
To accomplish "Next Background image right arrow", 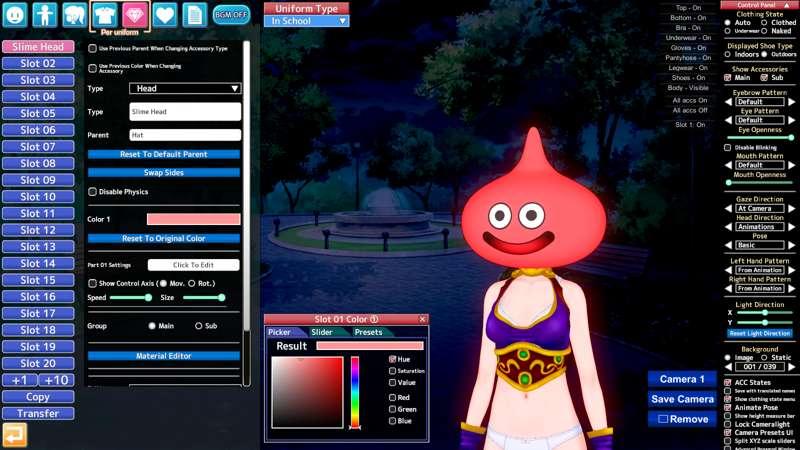I will coord(791,367).
